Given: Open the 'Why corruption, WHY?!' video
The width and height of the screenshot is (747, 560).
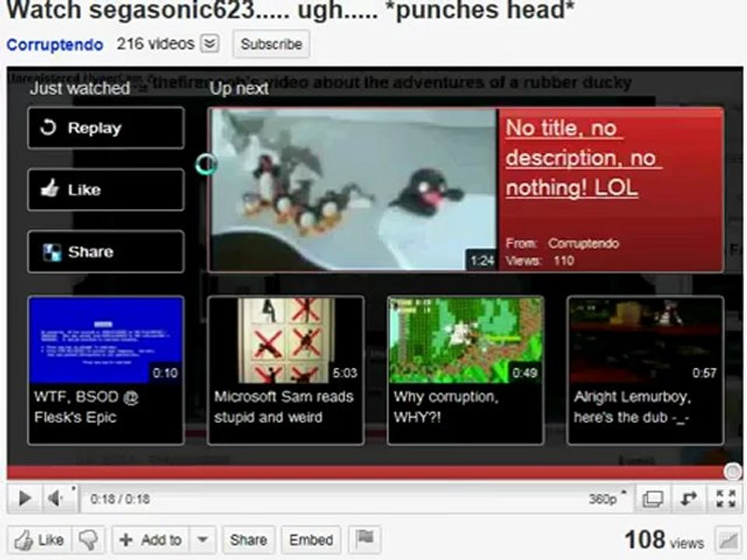Looking at the screenshot, I should 465,370.
